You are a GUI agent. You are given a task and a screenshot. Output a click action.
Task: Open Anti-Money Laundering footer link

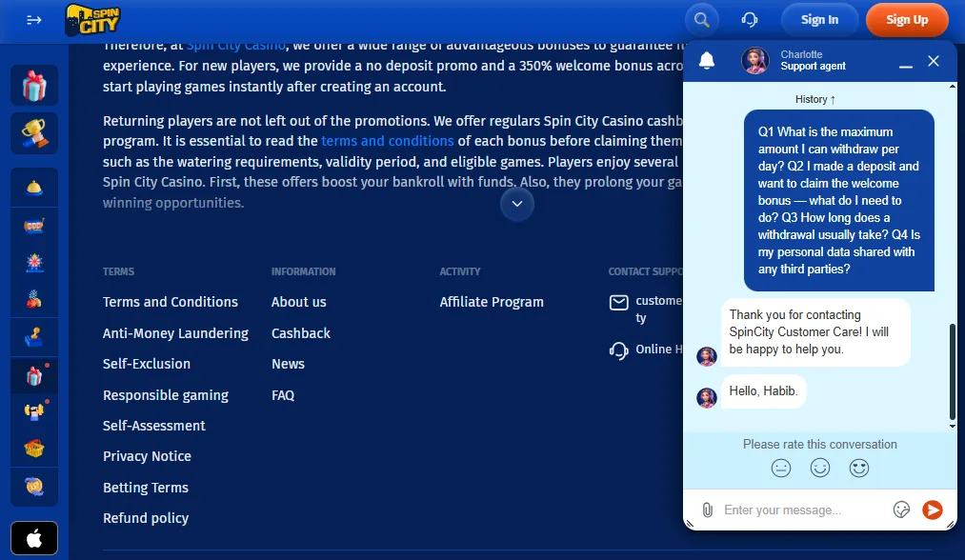175,333
